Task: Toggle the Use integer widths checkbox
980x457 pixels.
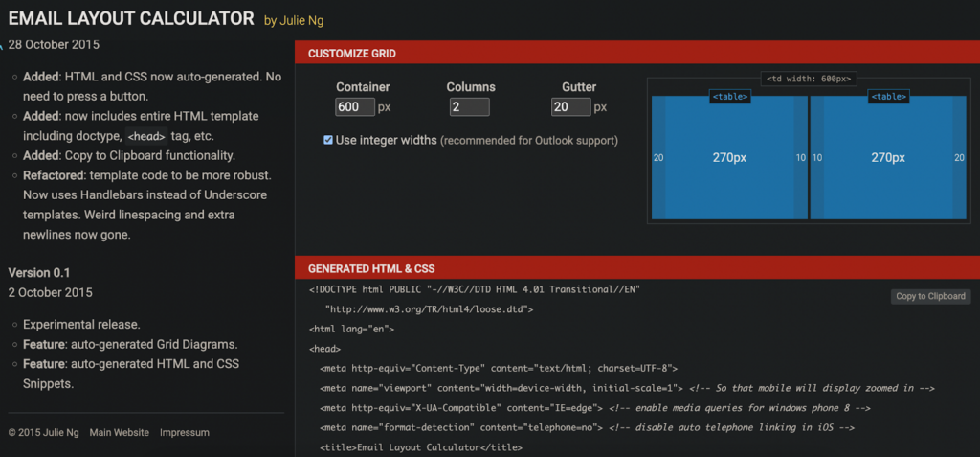Action: click(x=328, y=140)
